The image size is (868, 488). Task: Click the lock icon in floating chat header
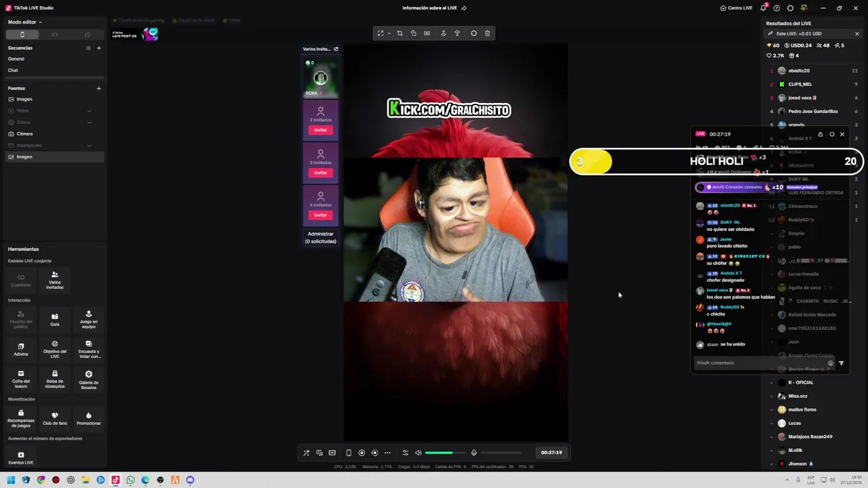tap(821, 134)
